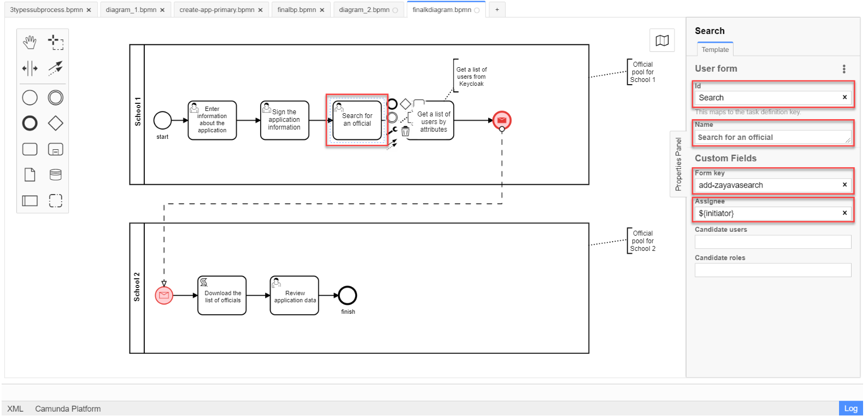Select 'Get a list of users by attributes' task

(x=430, y=120)
